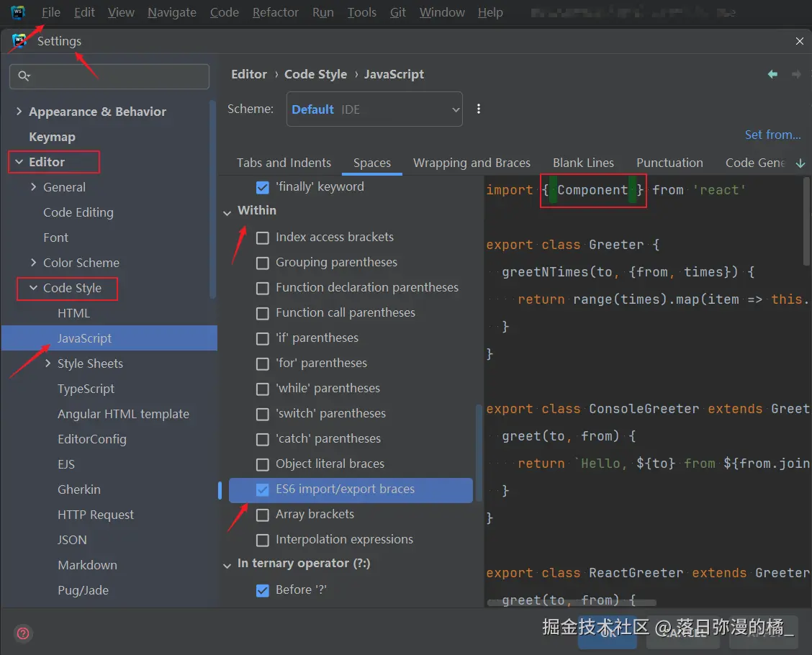Open the Edit menu
Screen dimensions: 812x655
[x=84, y=12]
